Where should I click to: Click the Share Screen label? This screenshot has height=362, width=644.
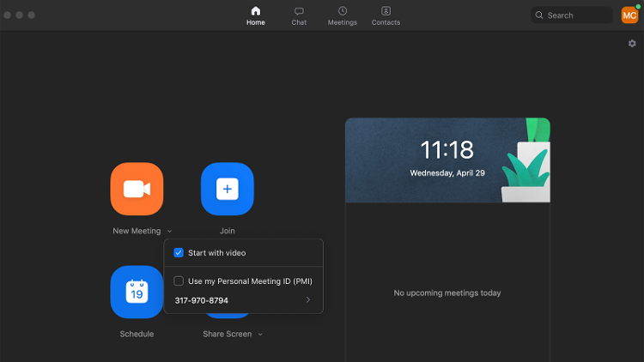coord(228,334)
